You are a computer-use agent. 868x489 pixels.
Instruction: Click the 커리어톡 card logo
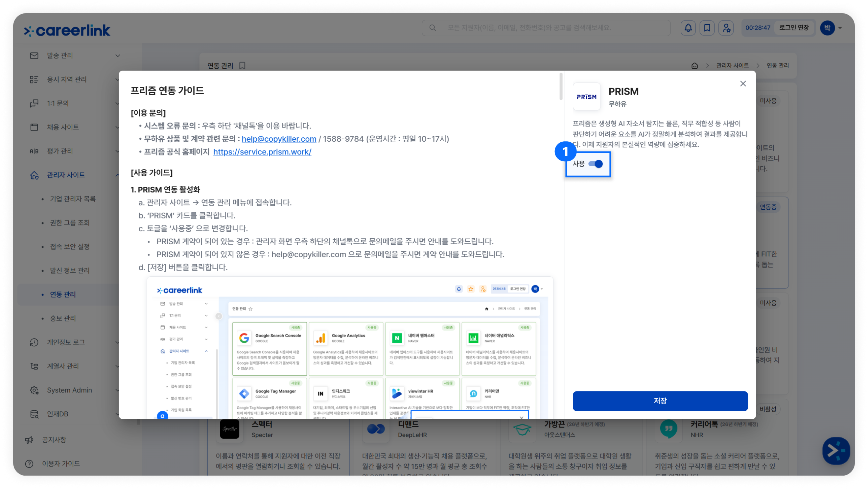pyautogui.click(x=669, y=429)
